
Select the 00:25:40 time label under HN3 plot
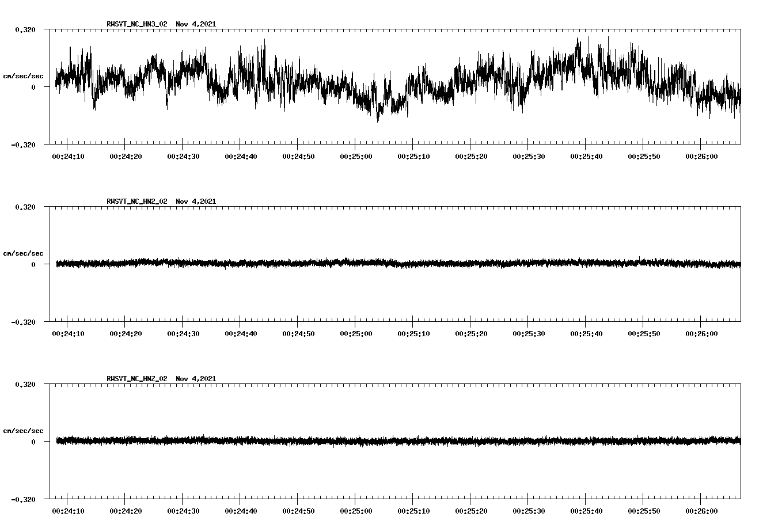click(x=587, y=157)
